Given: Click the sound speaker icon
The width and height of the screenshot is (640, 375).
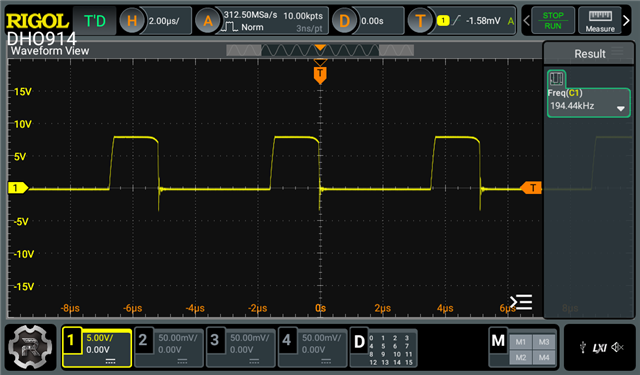Looking at the screenshot, I should (617, 347).
